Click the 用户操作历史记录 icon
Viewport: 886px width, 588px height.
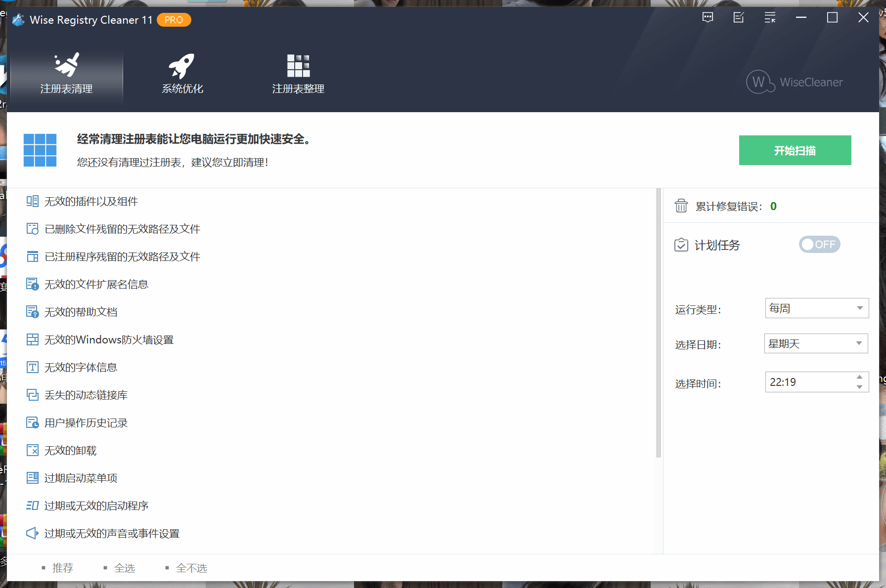pyautogui.click(x=32, y=422)
